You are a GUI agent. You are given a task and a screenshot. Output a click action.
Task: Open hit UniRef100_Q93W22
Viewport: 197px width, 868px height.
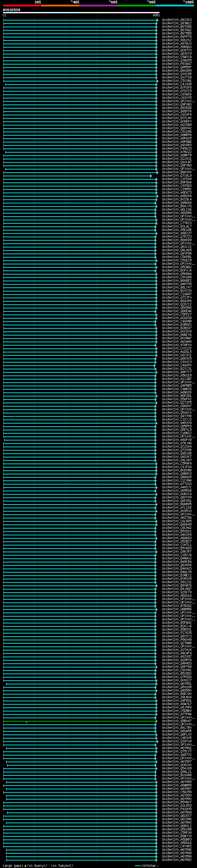coord(176,23)
